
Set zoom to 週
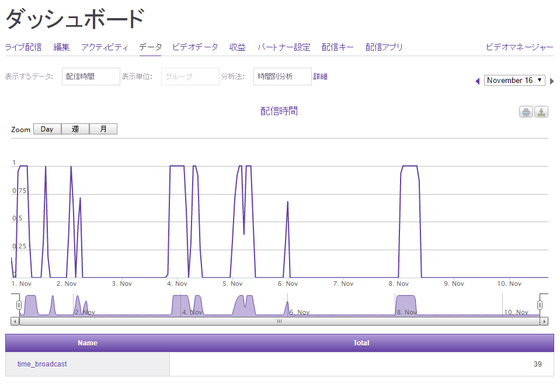[x=75, y=129]
